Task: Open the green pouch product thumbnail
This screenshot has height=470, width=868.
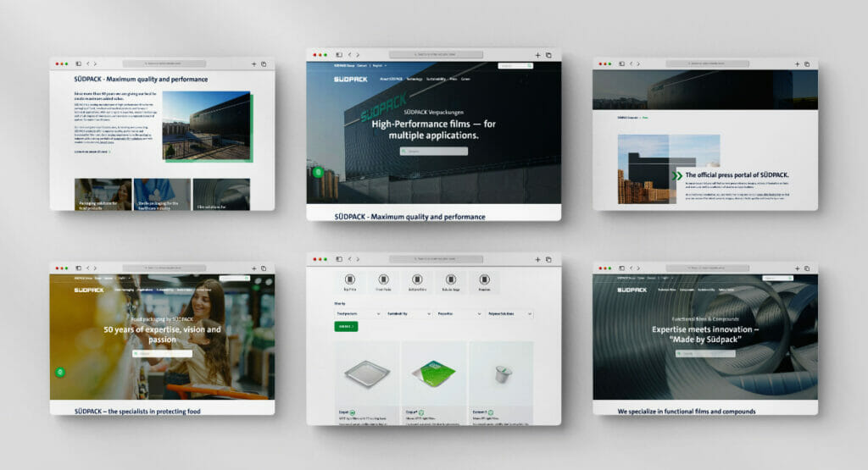Action: (x=433, y=373)
